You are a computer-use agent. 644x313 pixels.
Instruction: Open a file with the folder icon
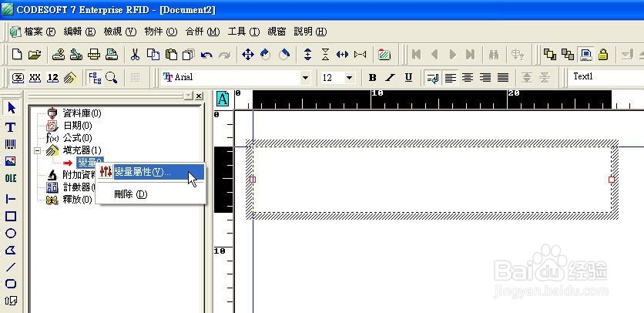(35, 54)
